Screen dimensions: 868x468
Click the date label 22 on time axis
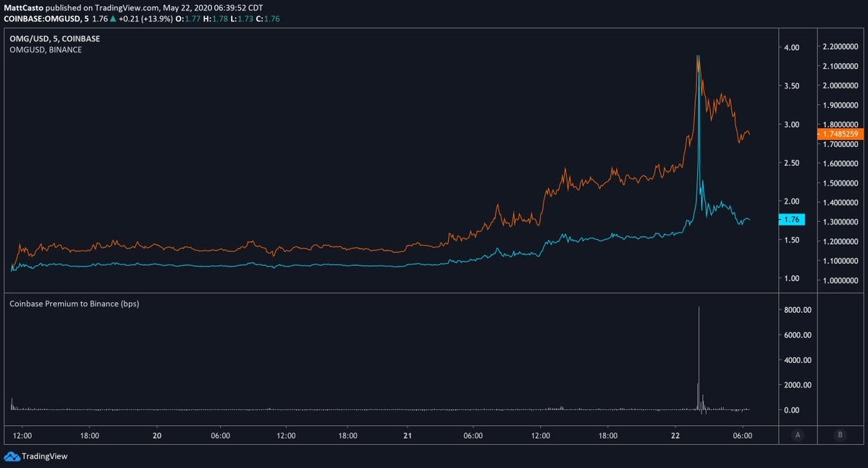pyautogui.click(x=675, y=436)
